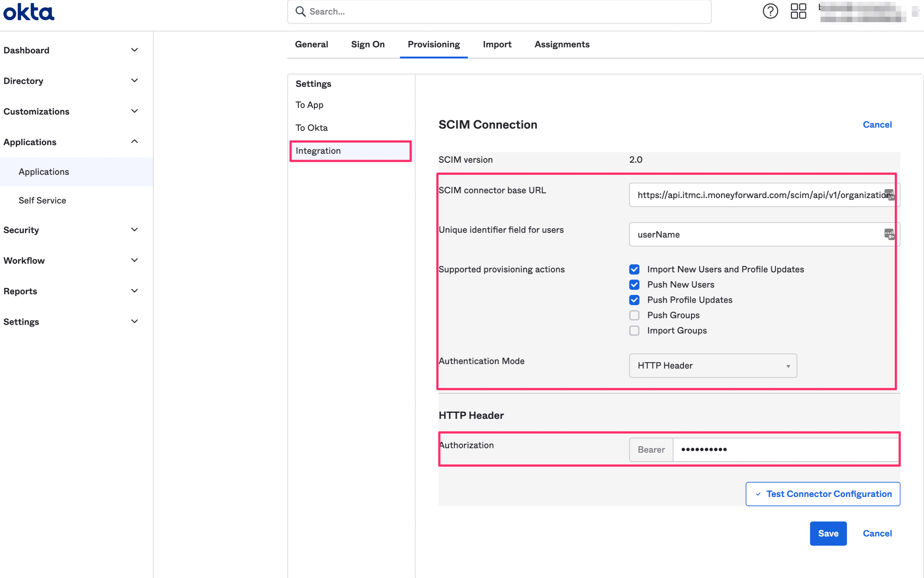Switch to the General tab

tap(311, 44)
